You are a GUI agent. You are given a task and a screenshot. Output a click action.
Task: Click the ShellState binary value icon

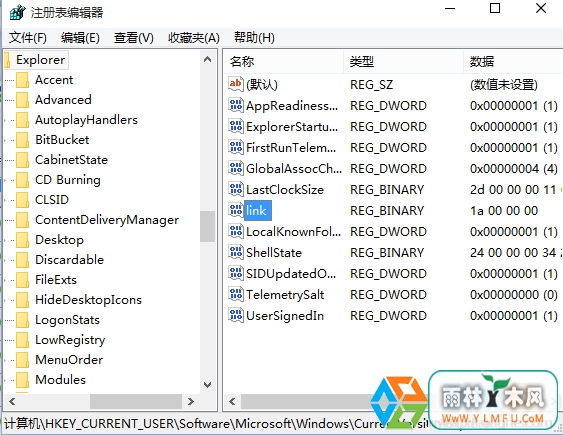pyautogui.click(x=236, y=252)
